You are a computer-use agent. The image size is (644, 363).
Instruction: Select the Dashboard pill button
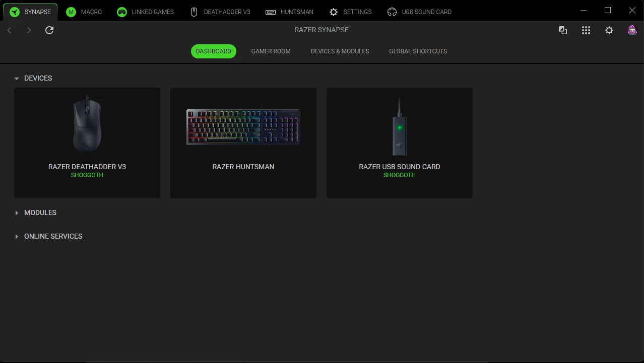pyautogui.click(x=214, y=51)
